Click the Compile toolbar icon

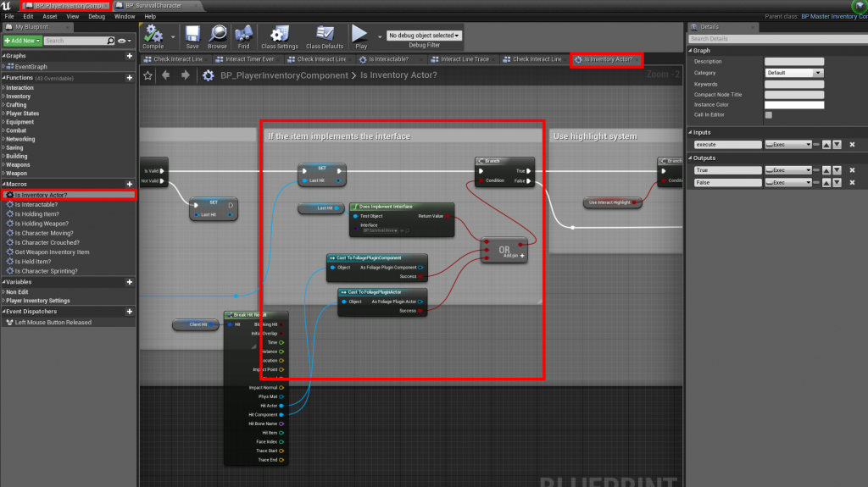pos(153,37)
